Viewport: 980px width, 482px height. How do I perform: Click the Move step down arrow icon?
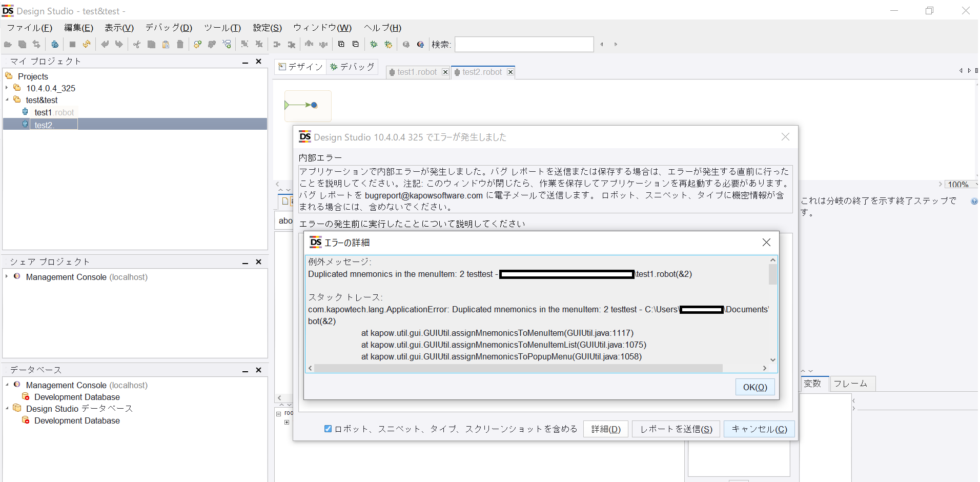tap(323, 45)
